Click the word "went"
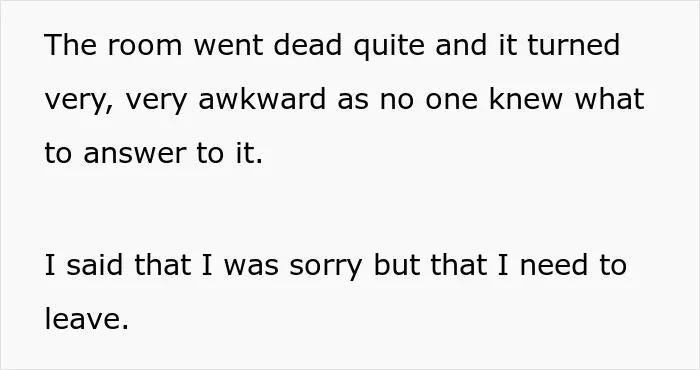The image size is (700, 370). 228,46
